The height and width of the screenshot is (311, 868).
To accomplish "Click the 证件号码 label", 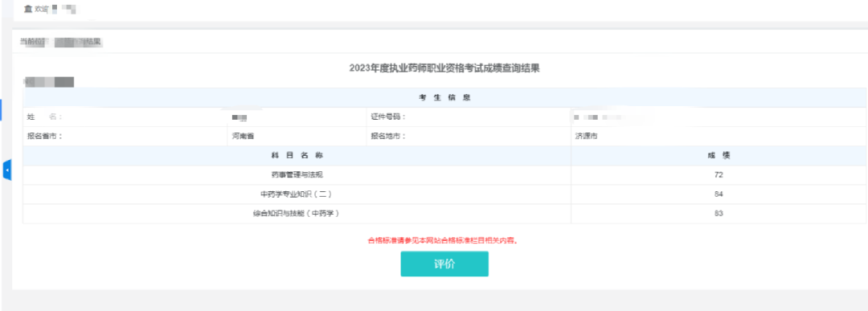I will coord(389,117).
